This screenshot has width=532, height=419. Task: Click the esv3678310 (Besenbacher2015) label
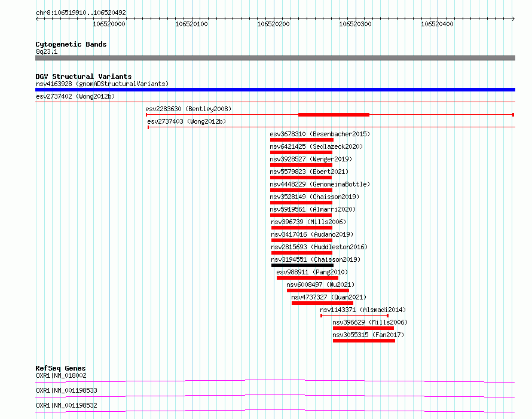click(x=320, y=134)
